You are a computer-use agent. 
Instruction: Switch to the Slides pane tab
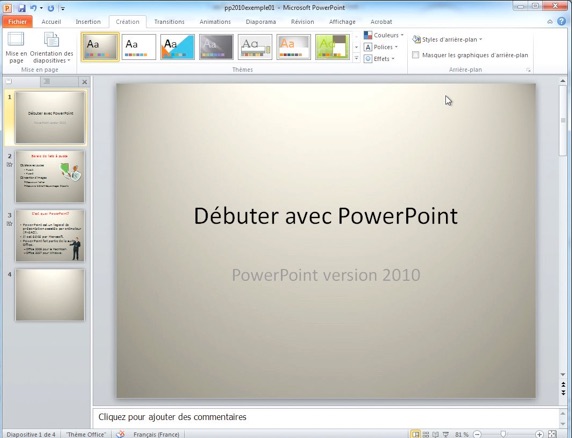21,82
